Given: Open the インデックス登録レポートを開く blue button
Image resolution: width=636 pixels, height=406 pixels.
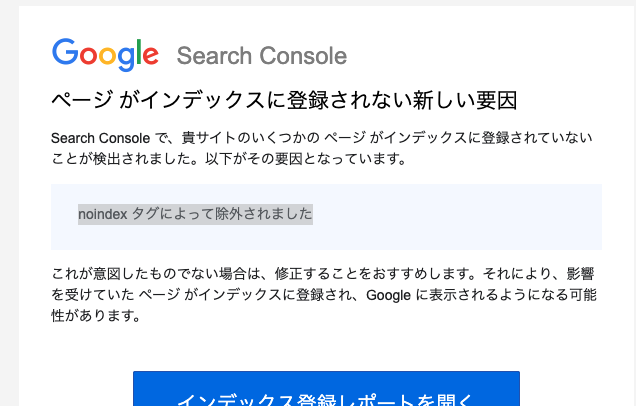Looking at the screenshot, I should click(326, 389).
